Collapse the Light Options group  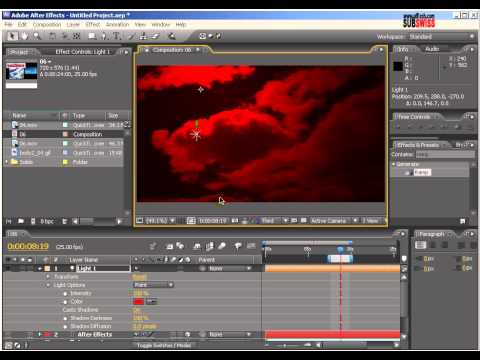[48, 285]
